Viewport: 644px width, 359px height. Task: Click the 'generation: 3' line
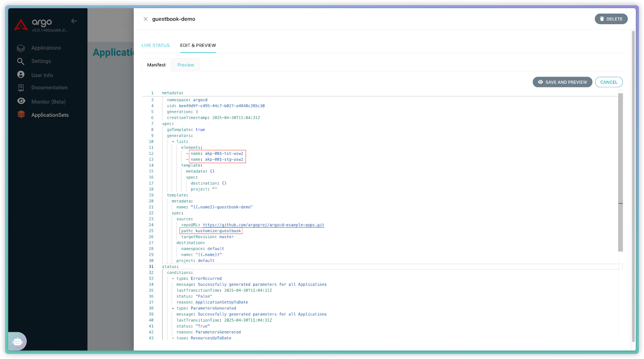click(x=182, y=112)
